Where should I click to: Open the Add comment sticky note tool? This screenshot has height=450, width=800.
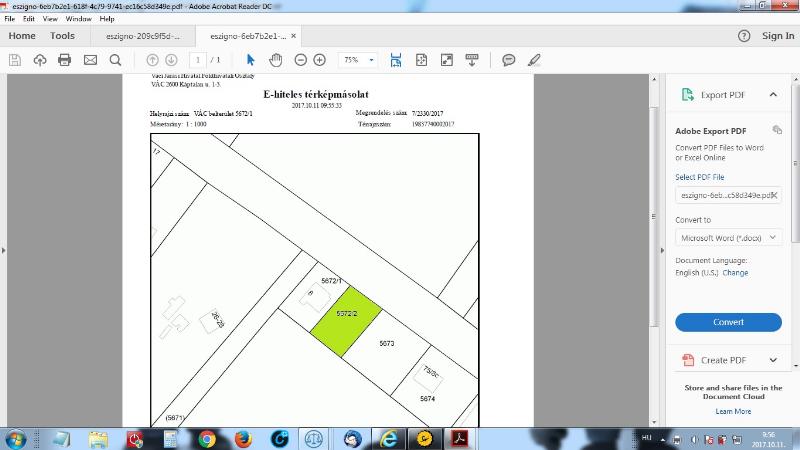(509, 60)
